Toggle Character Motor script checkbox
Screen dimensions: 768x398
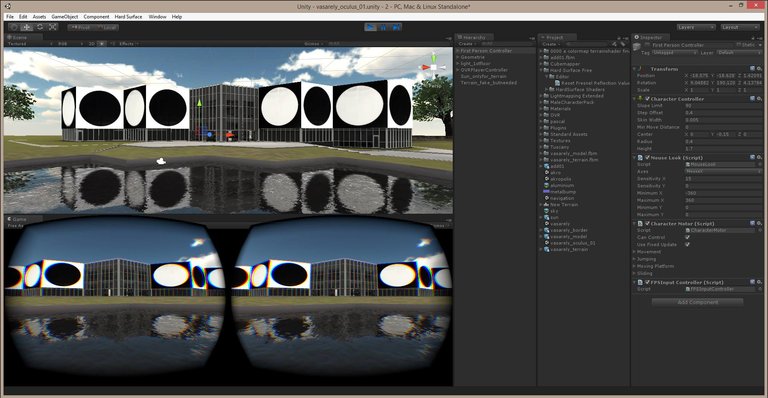647,224
